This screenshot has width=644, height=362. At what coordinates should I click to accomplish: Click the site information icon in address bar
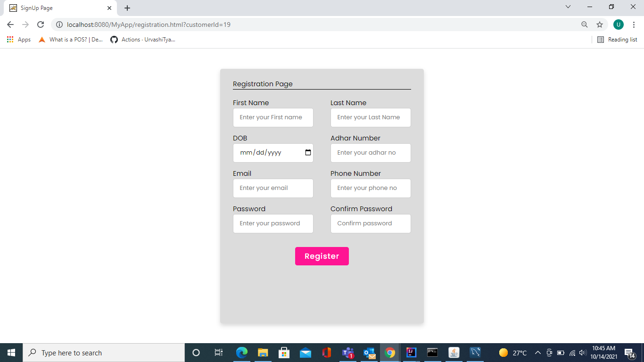click(60, 25)
